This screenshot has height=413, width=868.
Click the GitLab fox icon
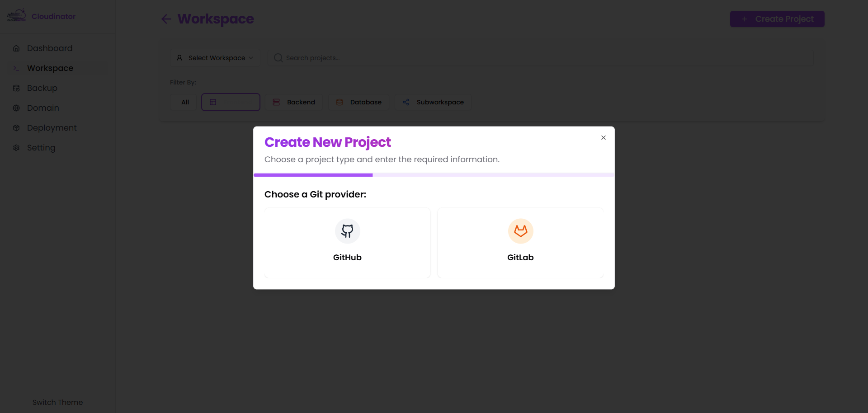(520, 231)
